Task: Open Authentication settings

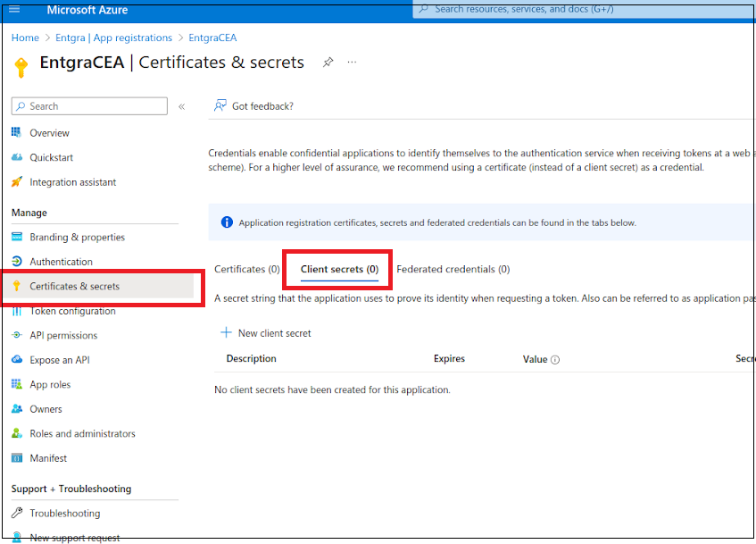Action: [x=62, y=262]
